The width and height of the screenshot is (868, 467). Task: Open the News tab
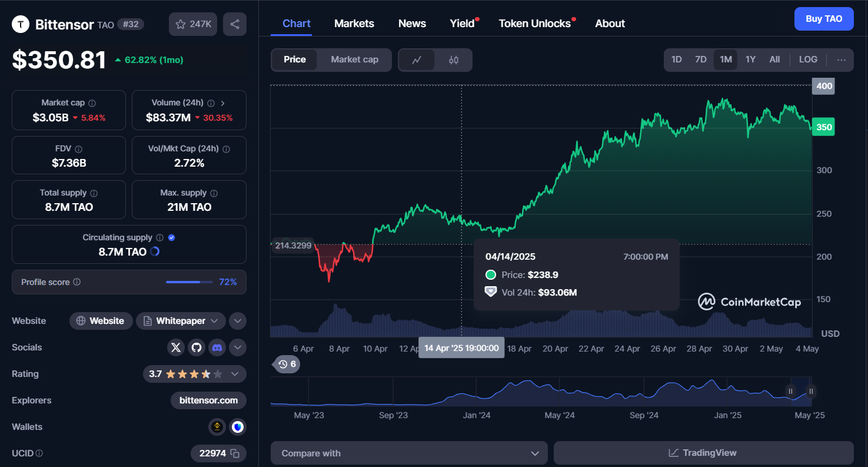click(412, 24)
